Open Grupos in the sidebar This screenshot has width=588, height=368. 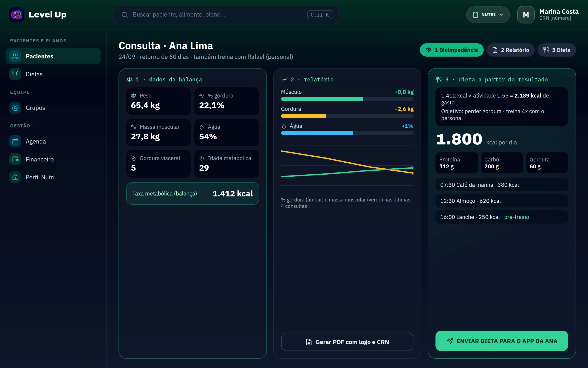coord(53,108)
